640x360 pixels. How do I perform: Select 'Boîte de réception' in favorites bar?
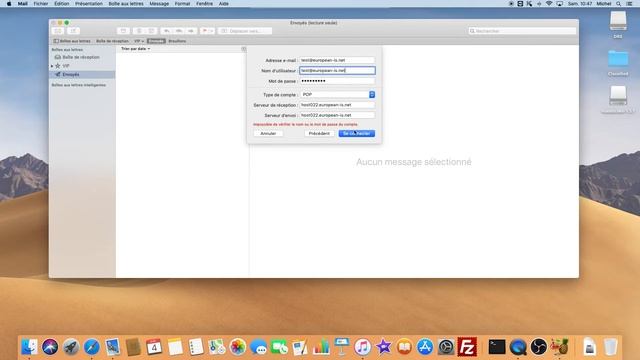(x=112, y=41)
